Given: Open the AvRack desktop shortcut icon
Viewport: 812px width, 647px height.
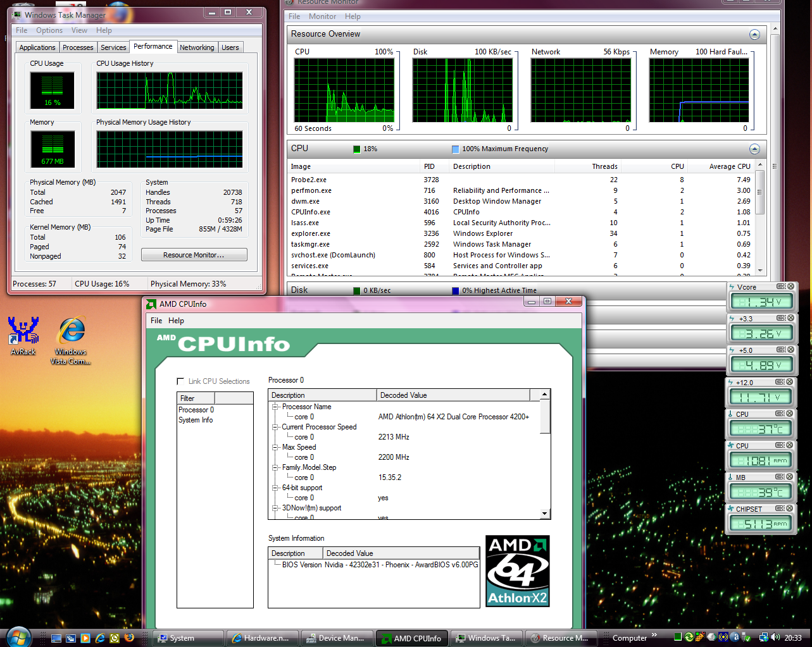Looking at the screenshot, I should pyautogui.click(x=23, y=335).
